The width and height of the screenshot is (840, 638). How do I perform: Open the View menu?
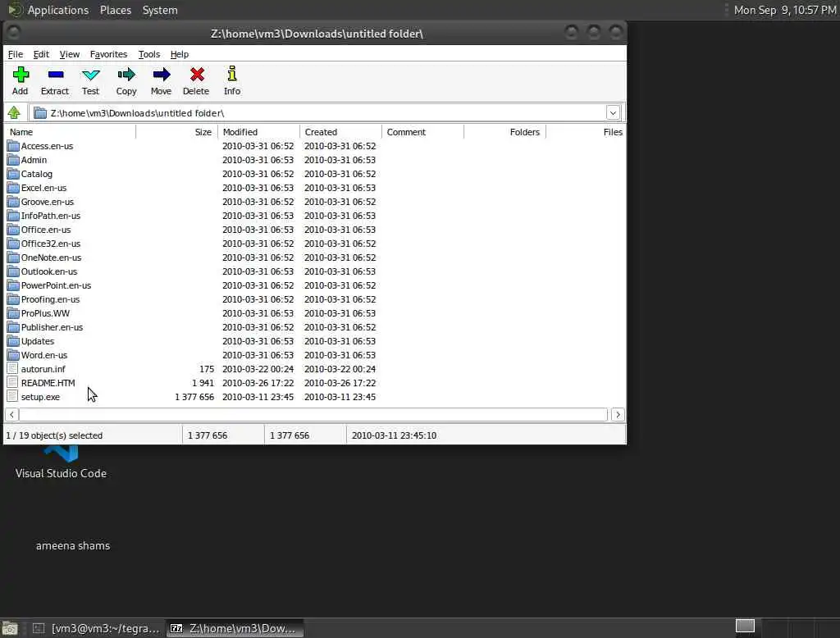click(x=70, y=54)
